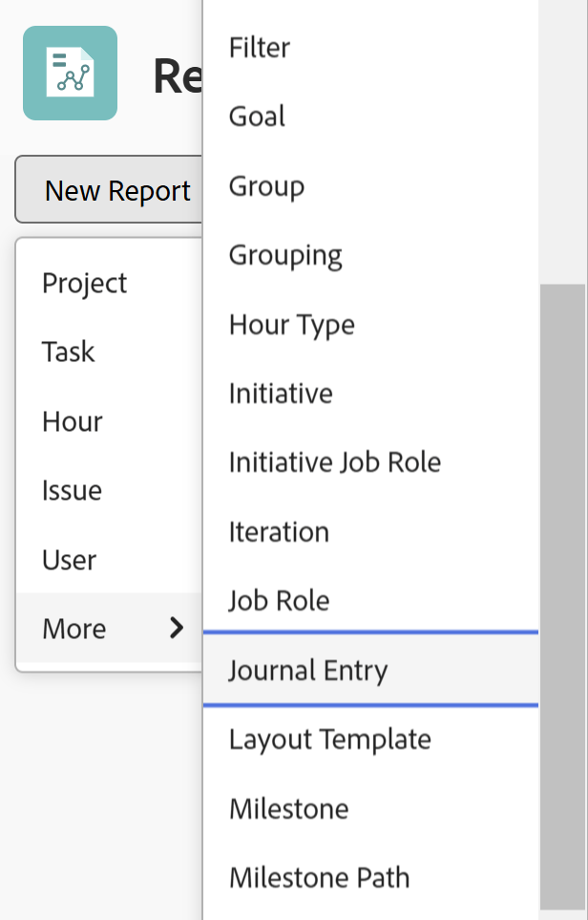Click the Reports chart icon
588x920 pixels.
click(x=70, y=74)
